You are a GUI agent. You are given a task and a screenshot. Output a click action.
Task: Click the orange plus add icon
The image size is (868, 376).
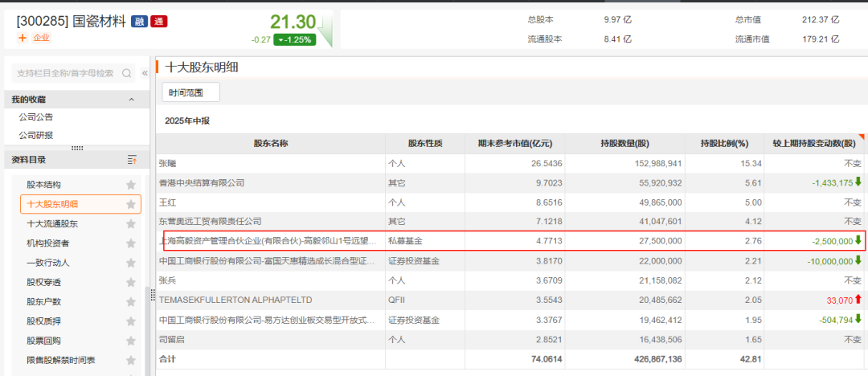(x=23, y=38)
